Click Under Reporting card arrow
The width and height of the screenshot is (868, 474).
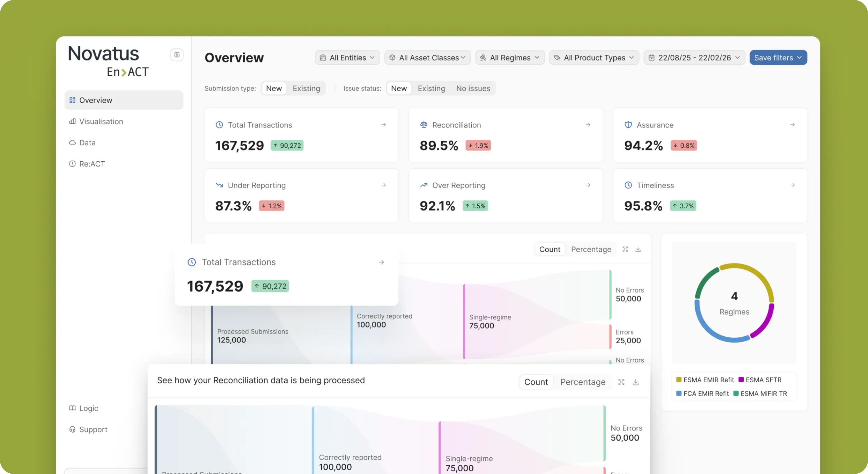383,185
